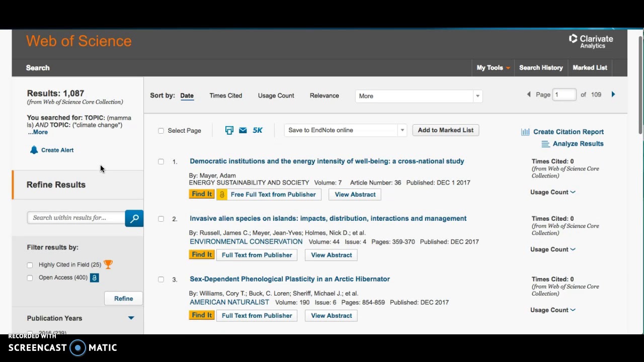Click Search in navigation bar
644x362 pixels.
38,68
